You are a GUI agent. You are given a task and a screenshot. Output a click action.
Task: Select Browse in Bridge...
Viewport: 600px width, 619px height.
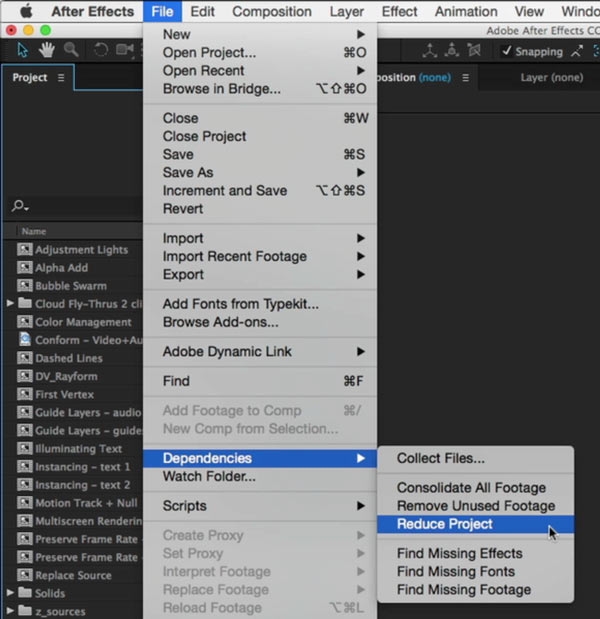[260, 89]
